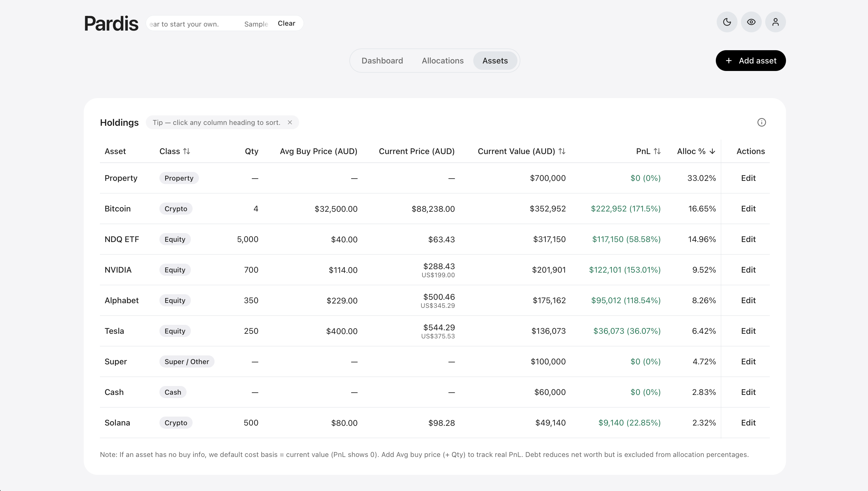Sort by PnL column arrows
Screen dimensions: 868x491
[x=657, y=151]
